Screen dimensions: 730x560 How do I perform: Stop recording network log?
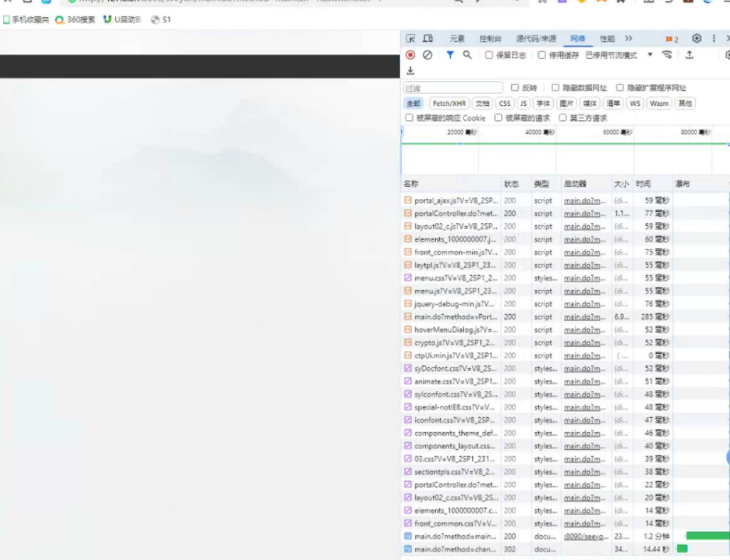(x=410, y=55)
